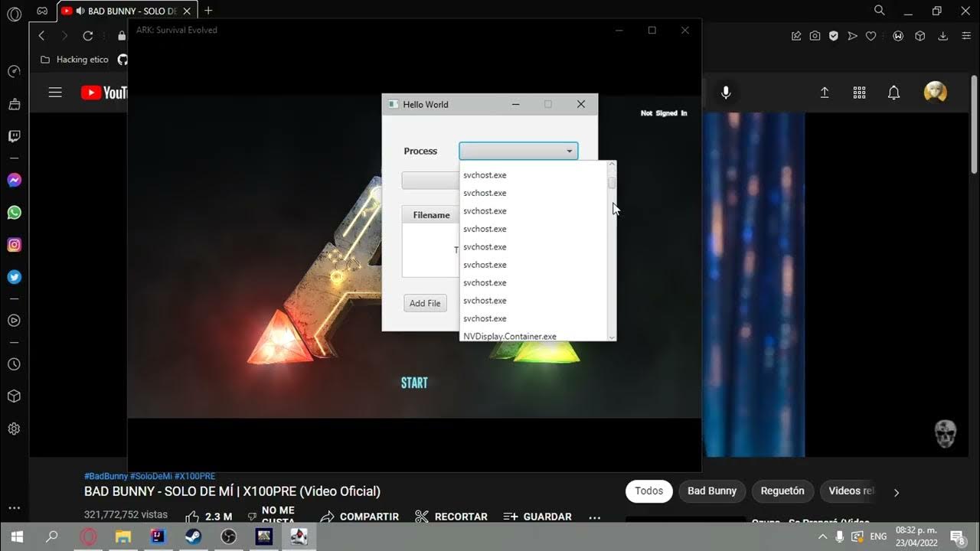Screen dimensions: 980x551
Task: Show more filter chips with right chevron
Action: click(897, 492)
